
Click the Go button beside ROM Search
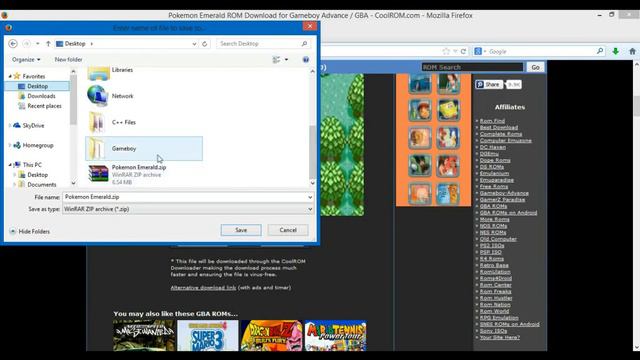click(x=535, y=67)
